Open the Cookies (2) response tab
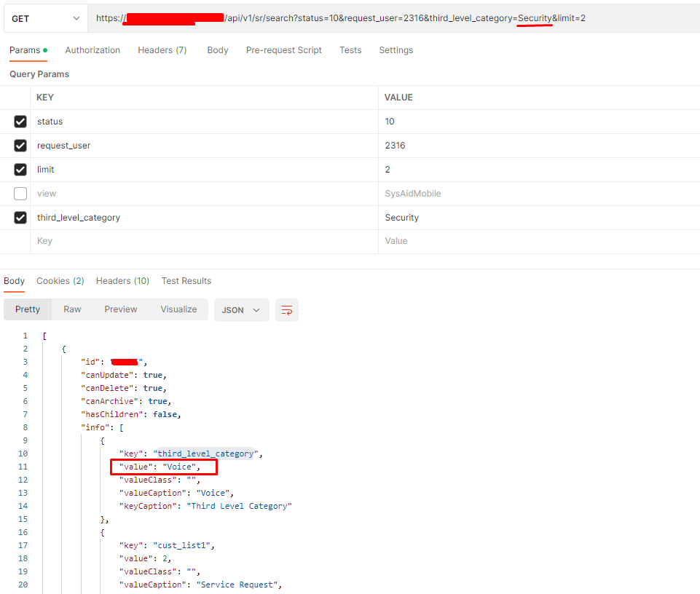This screenshot has width=700, height=594. [x=60, y=281]
